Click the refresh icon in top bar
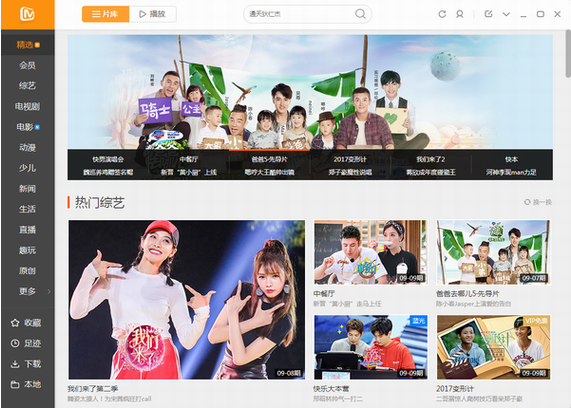The width and height of the screenshot is (571, 408). tap(442, 14)
